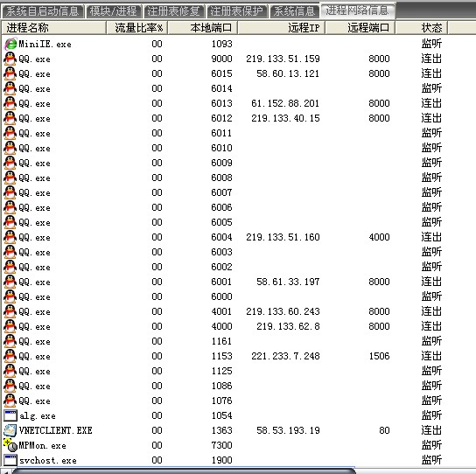Select the remote IP 221.233.7.248 cell
Image resolution: width=476 pixels, height=474 pixels.
pos(285,356)
